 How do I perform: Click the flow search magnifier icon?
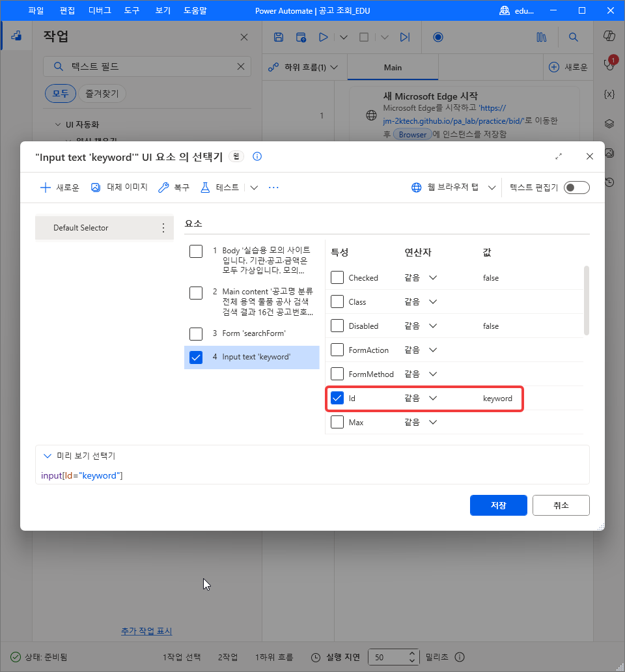coord(573,37)
